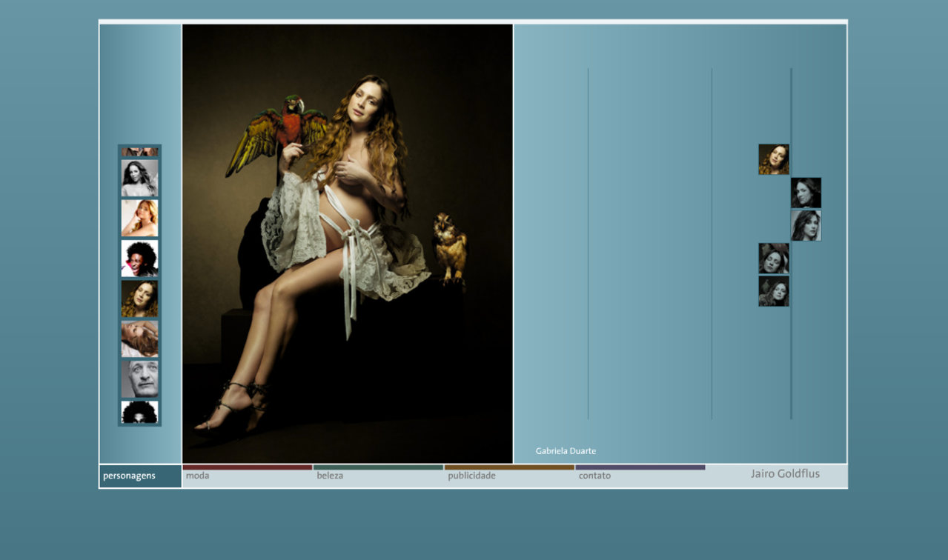Click the Jairo Goldflus site title
The image size is (948, 560).
785,474
